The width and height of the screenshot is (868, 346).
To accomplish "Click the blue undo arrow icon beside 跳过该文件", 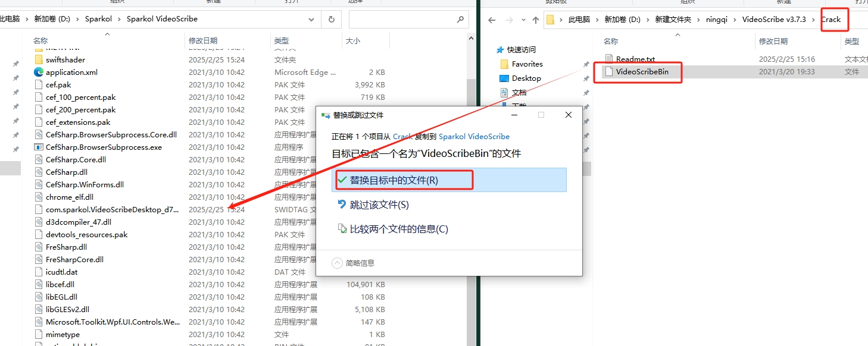I will click(342, 204).
